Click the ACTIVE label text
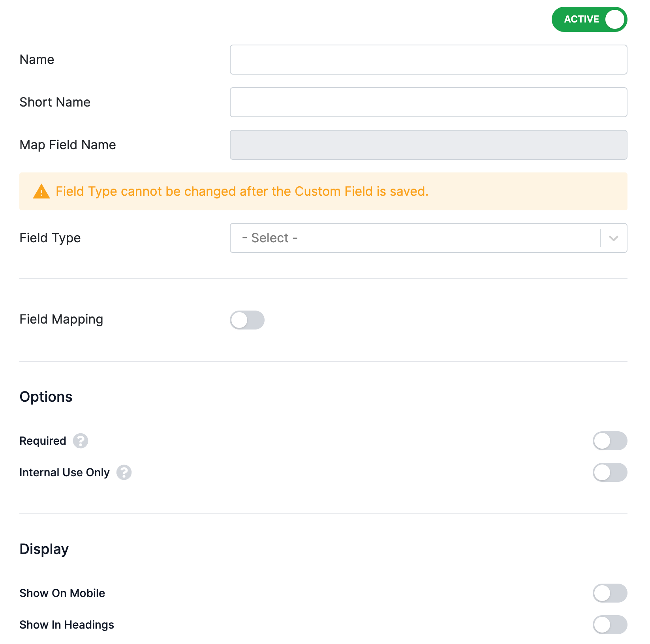 [581, 19]
